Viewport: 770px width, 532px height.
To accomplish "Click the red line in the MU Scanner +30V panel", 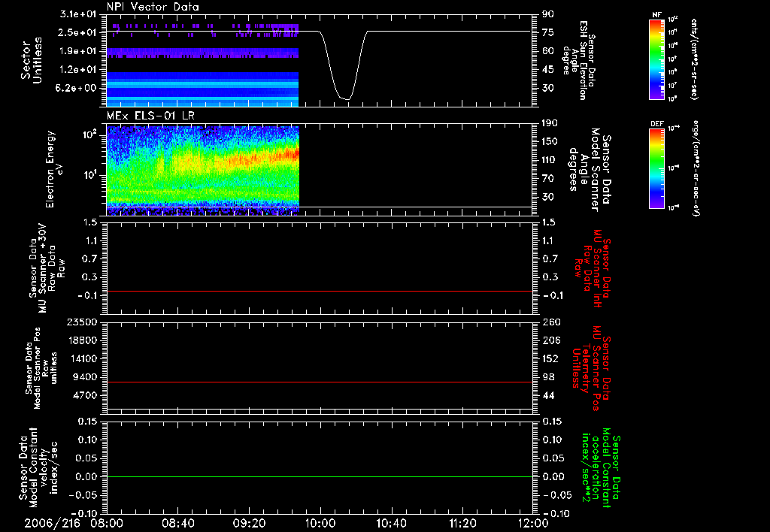I will pyautogui.click(x=320, y=291).
